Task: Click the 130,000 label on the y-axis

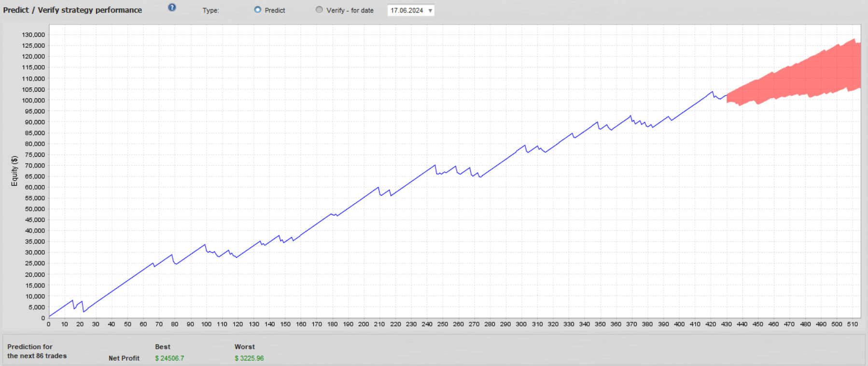Action: 33,35
